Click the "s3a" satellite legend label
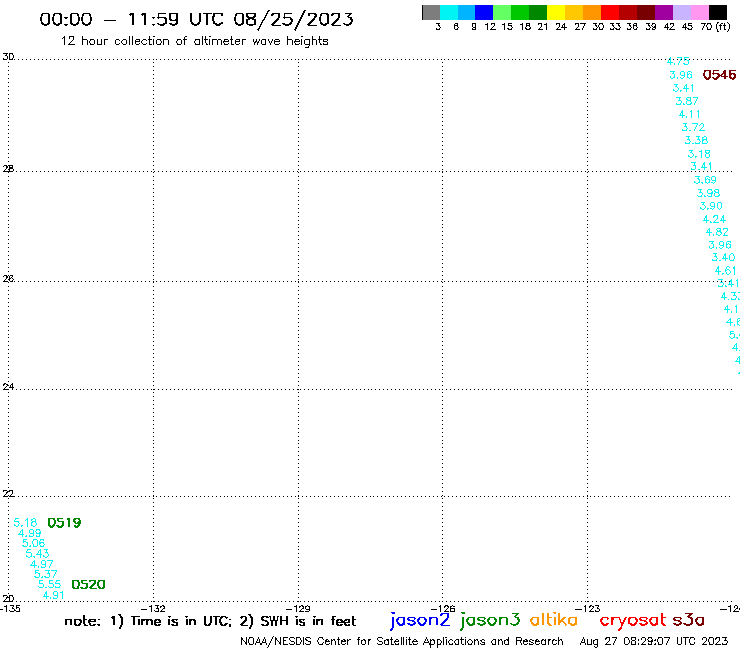The width and height of the screenshot is (740, 650). [x=689, y=620]
